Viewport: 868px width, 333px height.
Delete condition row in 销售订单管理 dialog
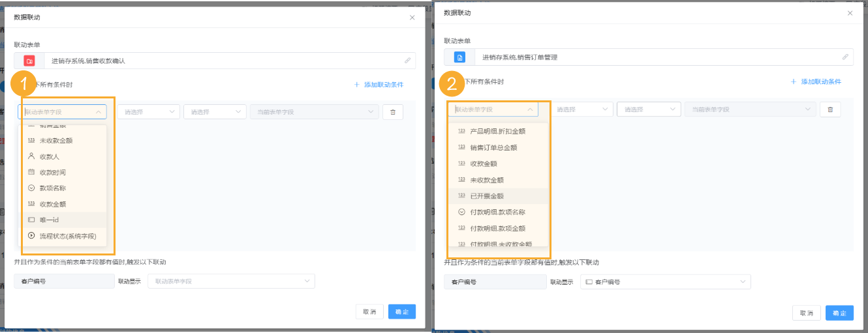pos(830,109)
